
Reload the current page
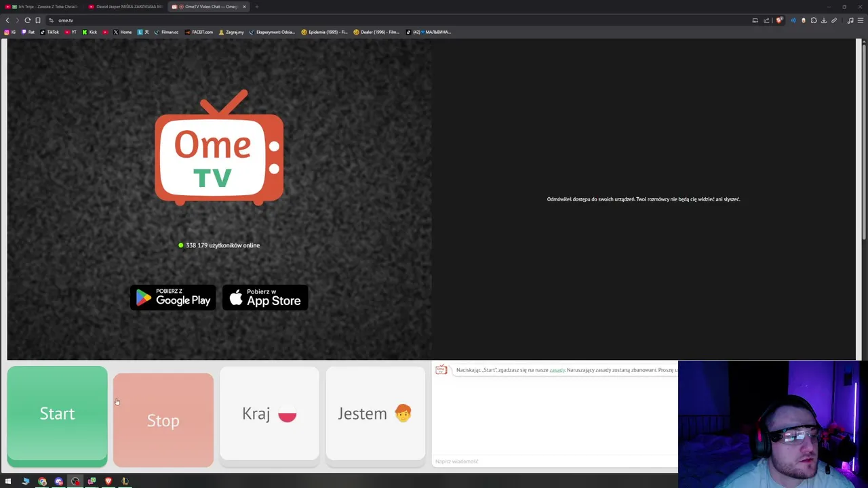tap(28, 20)
